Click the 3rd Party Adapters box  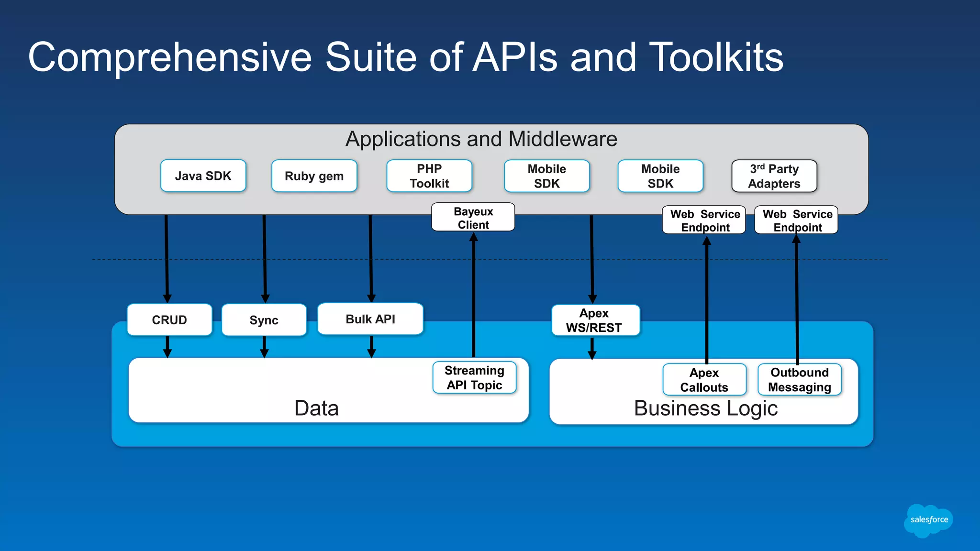tap(774, 176)
